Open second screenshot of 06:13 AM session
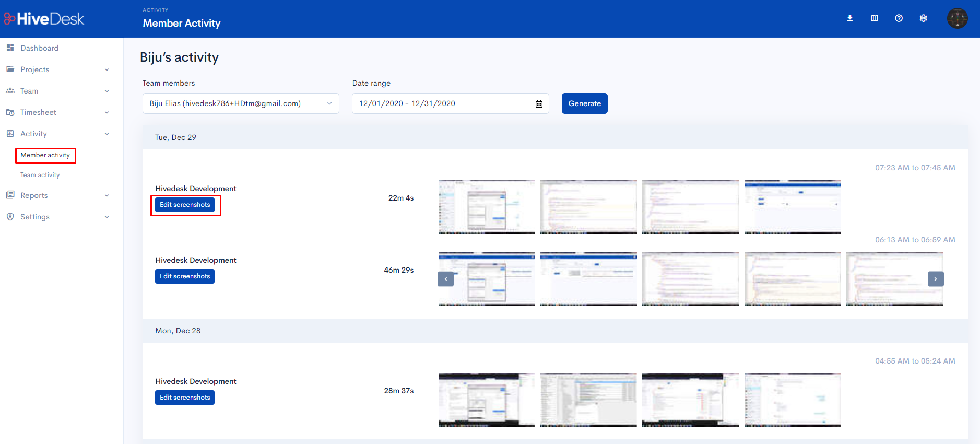The image size is (980, 444). coord(588,279)
